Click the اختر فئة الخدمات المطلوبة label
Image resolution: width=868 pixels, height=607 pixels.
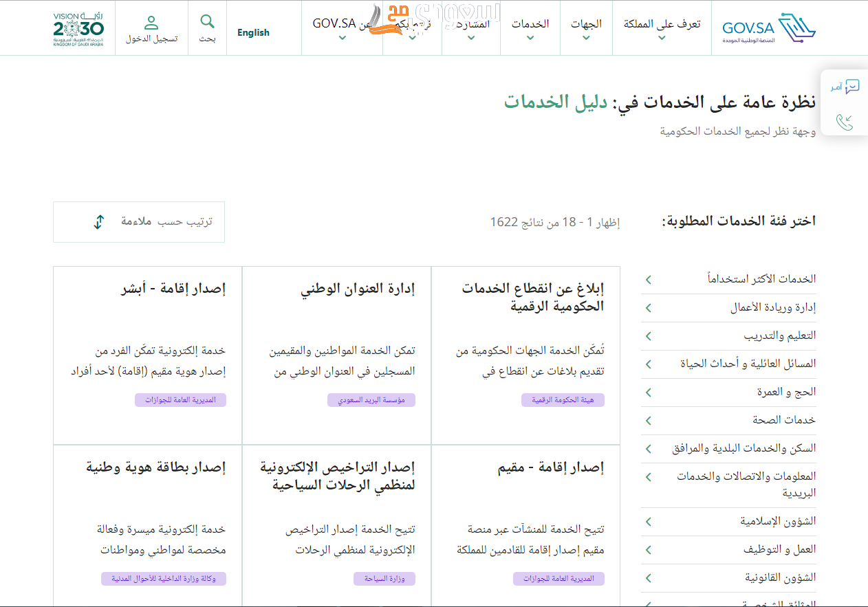click(739, 221)
